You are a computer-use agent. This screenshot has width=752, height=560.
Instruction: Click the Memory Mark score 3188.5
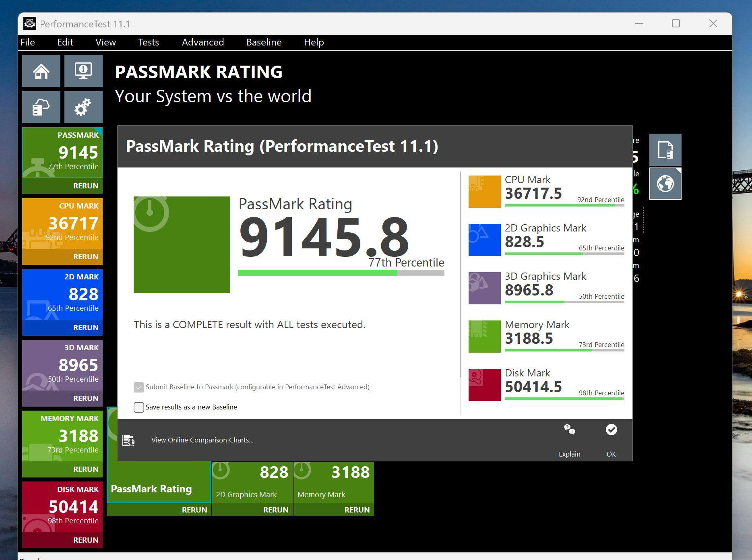pos(529,339)
